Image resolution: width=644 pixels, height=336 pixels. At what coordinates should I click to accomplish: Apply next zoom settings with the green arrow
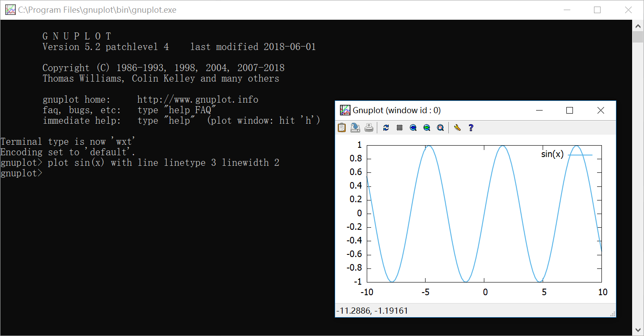click(x=426, y=128)
